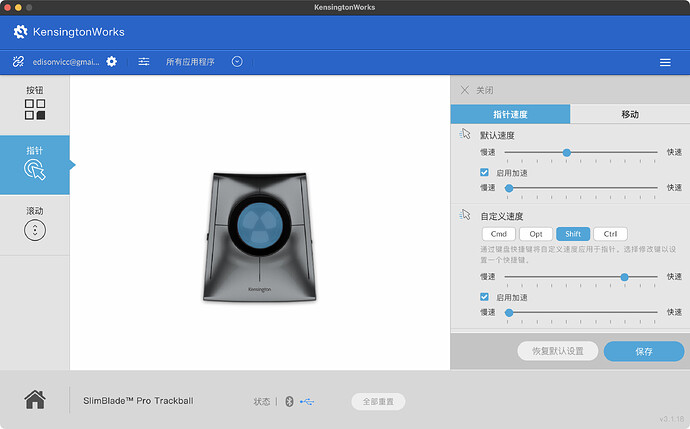
Task: Click the 关闭 close label
Action: 484,90
